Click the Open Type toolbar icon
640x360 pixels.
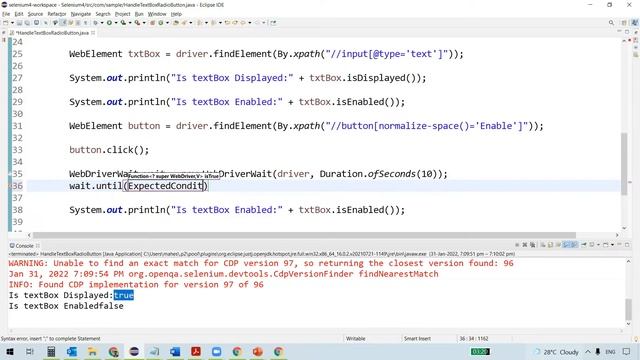click(176, 23)
